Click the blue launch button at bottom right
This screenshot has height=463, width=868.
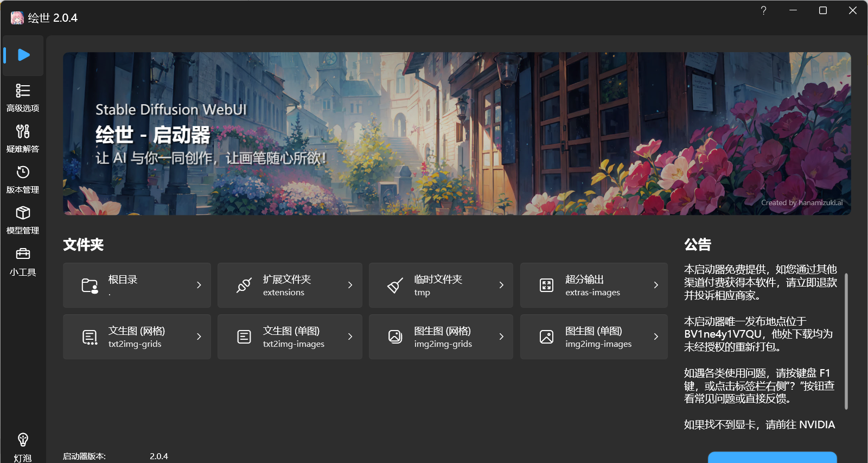click(772, 458)
